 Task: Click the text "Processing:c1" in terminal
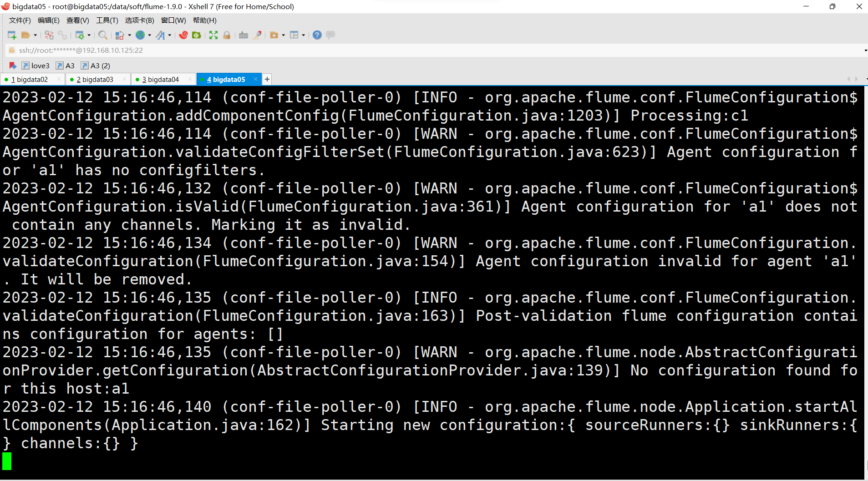click(x=690, y=116)
